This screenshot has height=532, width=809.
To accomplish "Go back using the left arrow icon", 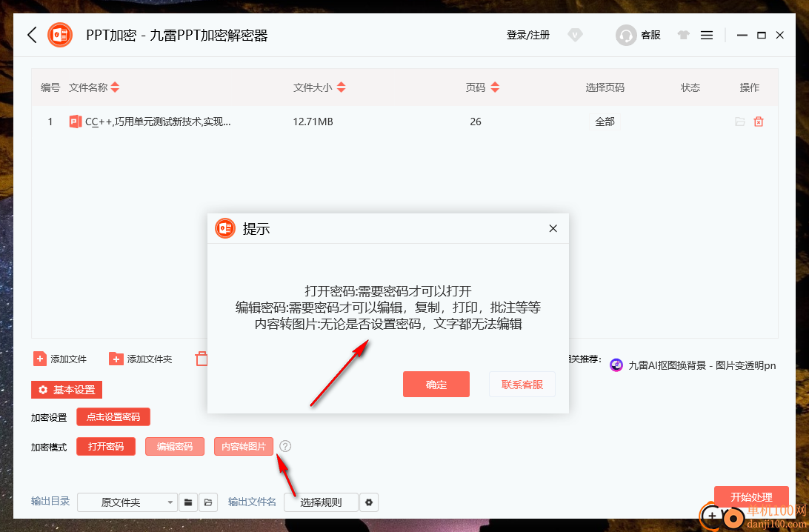I will coord(32,35).
